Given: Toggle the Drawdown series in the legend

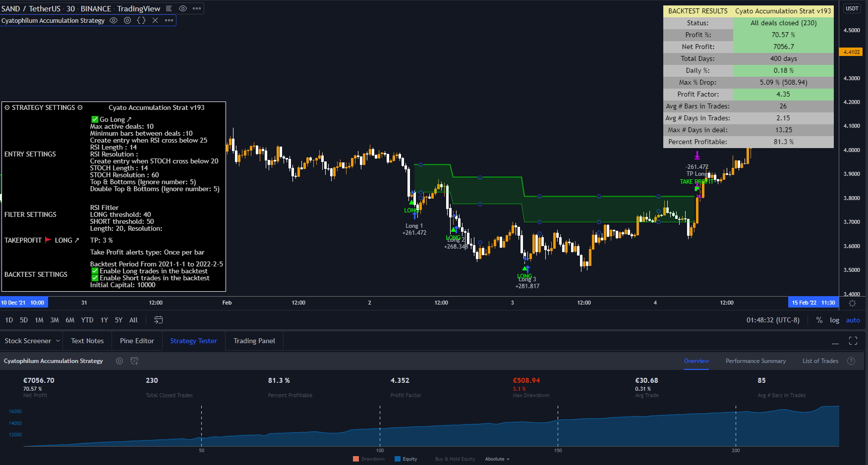Looking at the screenshot, I should (x=369, y=459).
